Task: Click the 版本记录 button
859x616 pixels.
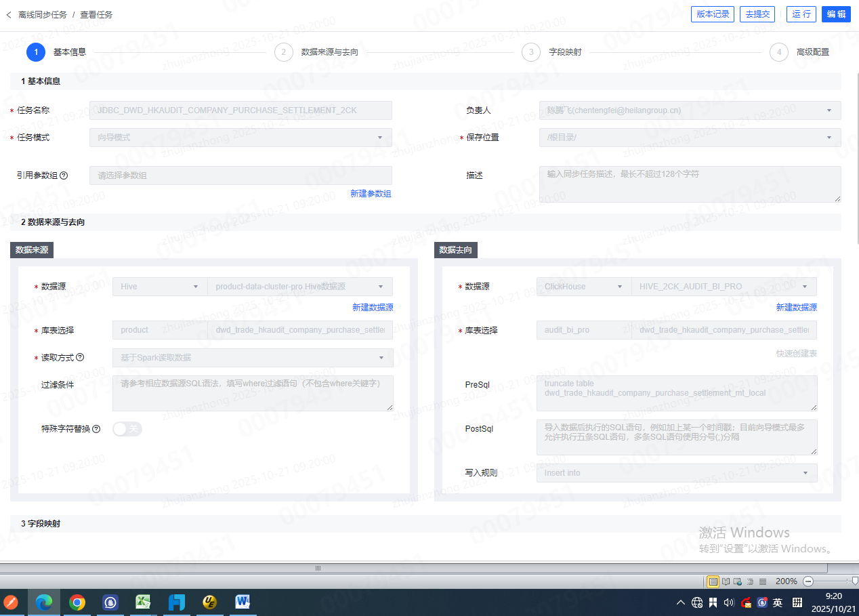Action: coord(712,14)
